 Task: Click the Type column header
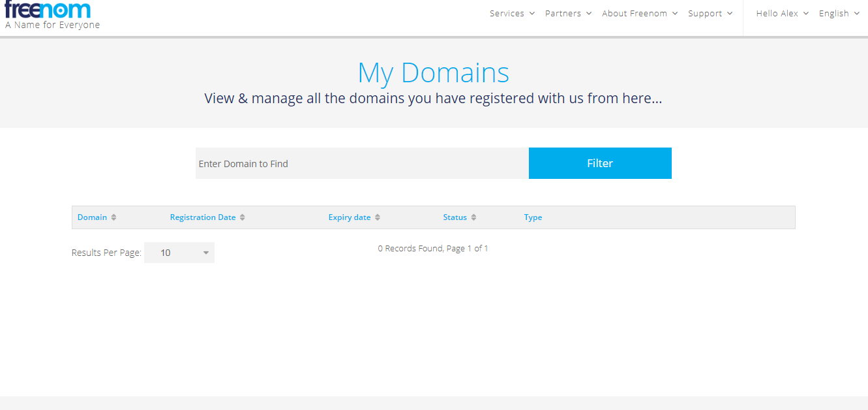pos(533,217)
